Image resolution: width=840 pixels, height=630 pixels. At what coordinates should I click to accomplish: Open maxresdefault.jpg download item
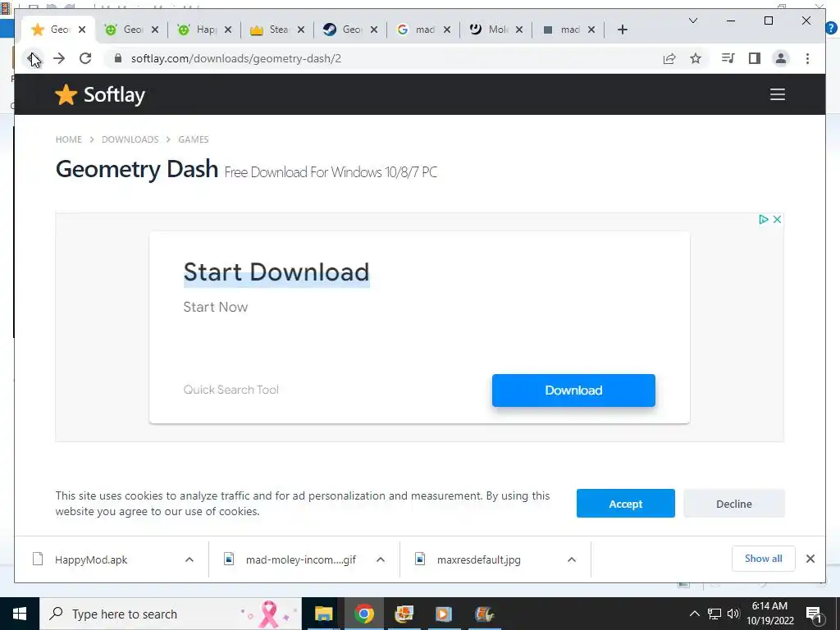tap(478, 559)
